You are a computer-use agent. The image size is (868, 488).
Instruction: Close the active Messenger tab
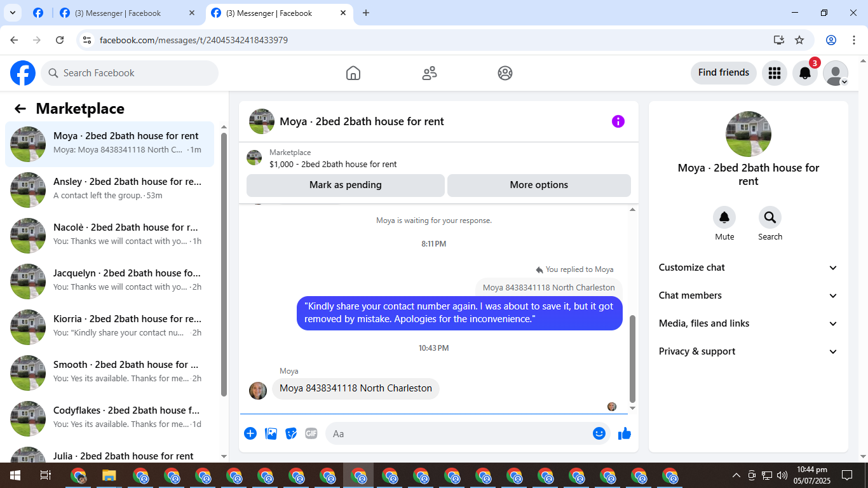(343, 13)
